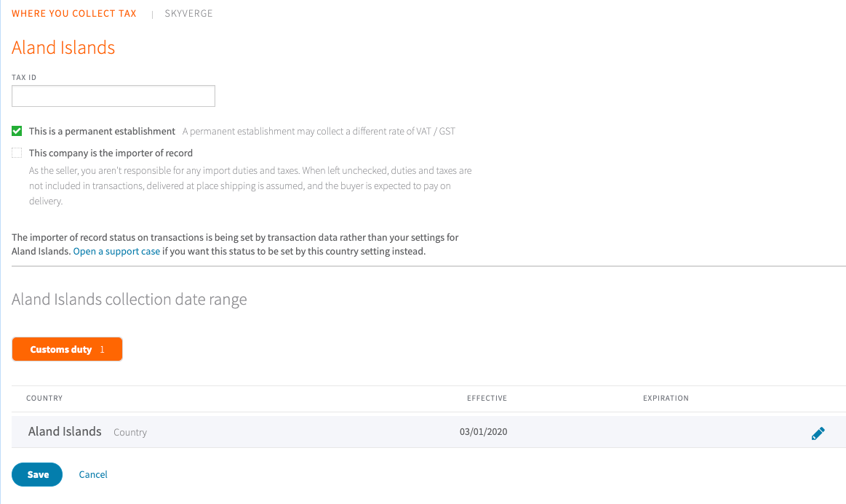The width and height of the screenshot is (846, 504).
Task: Open the support case hyperlink text
Action: (116, 251)
